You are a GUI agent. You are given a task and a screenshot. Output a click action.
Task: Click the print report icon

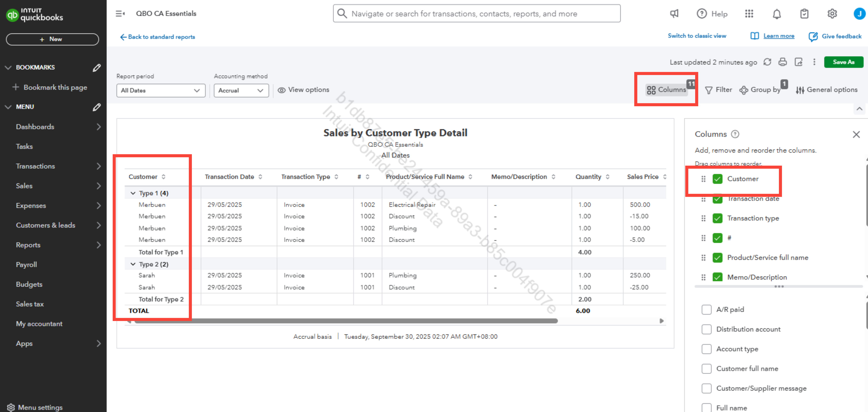coord(782,62)
